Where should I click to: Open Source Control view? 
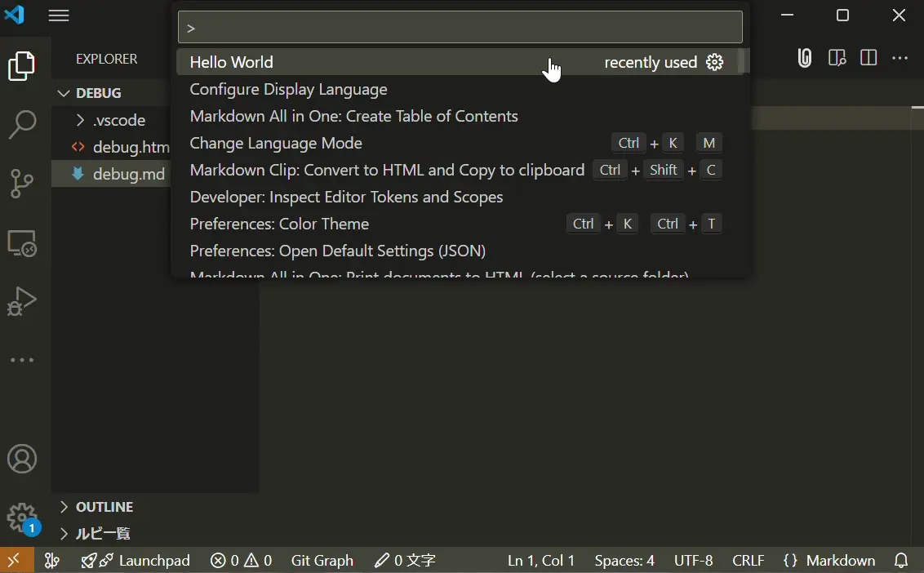[22, 184]
